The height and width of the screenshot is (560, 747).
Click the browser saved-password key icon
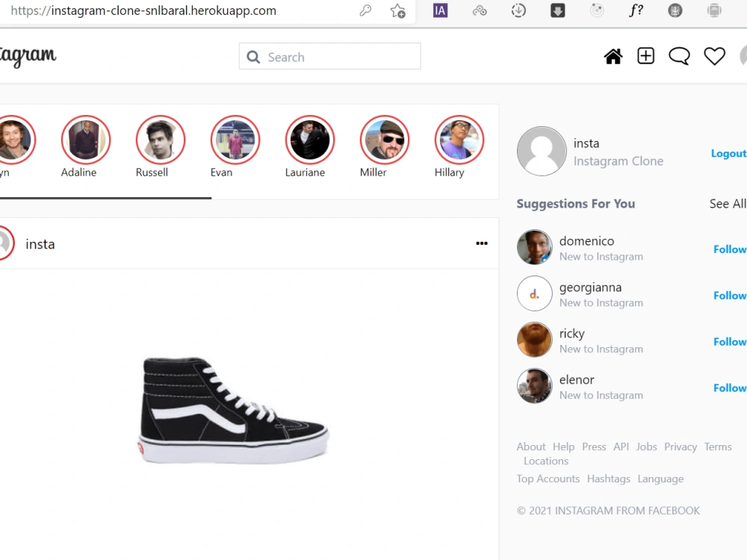click(365, 10)
